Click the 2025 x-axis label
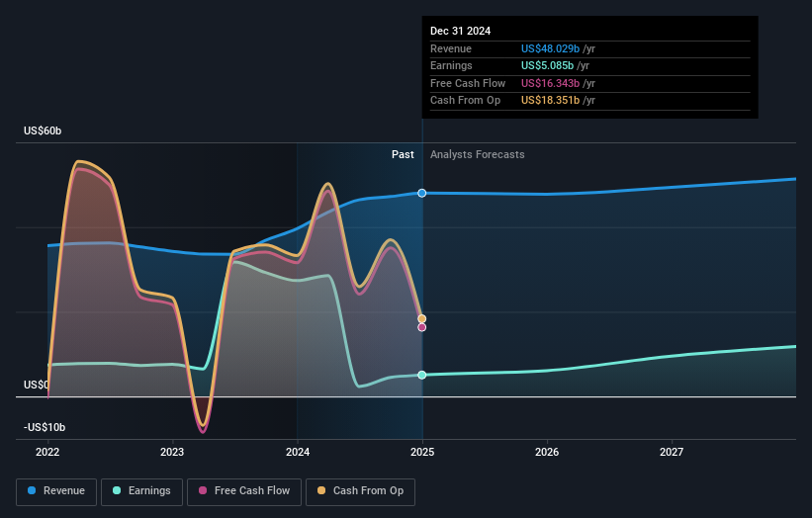The image size is (812, 518). pyautogui.click(x=422, y=452)
